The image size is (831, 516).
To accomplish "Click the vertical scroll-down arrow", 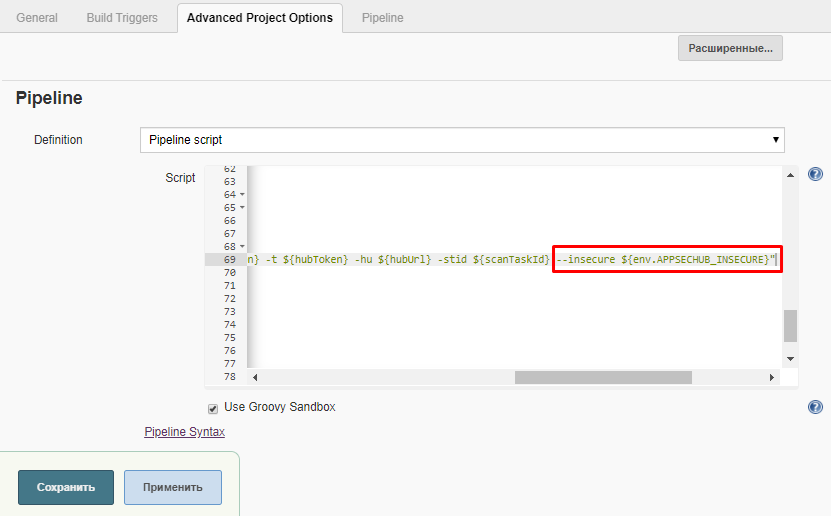I will [x=790, y=358].
